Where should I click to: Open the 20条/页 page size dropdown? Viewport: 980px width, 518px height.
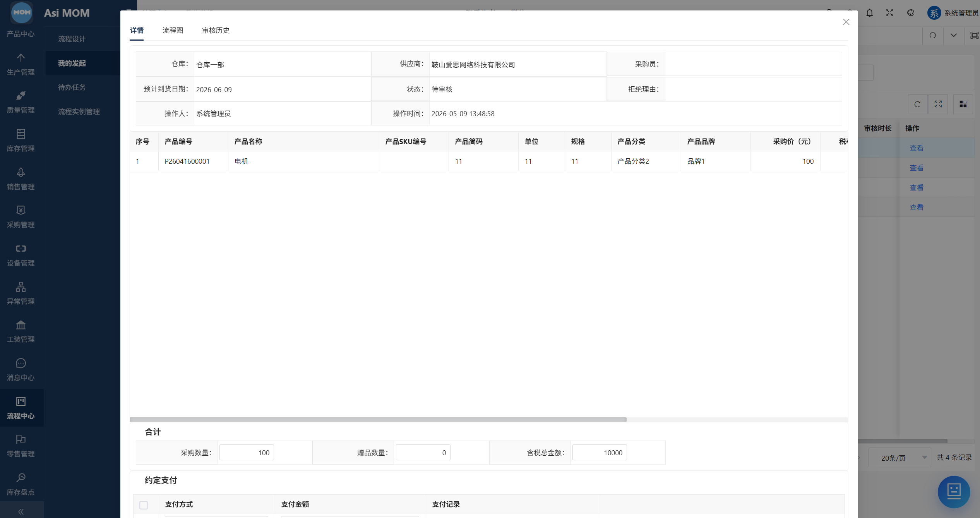899,458
